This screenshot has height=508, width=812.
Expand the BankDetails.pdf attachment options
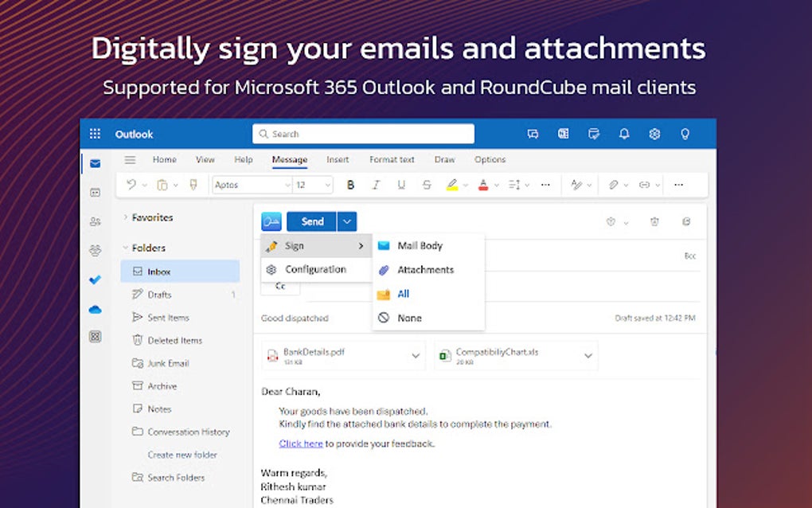pyautogui.click(x=416, y=355)
